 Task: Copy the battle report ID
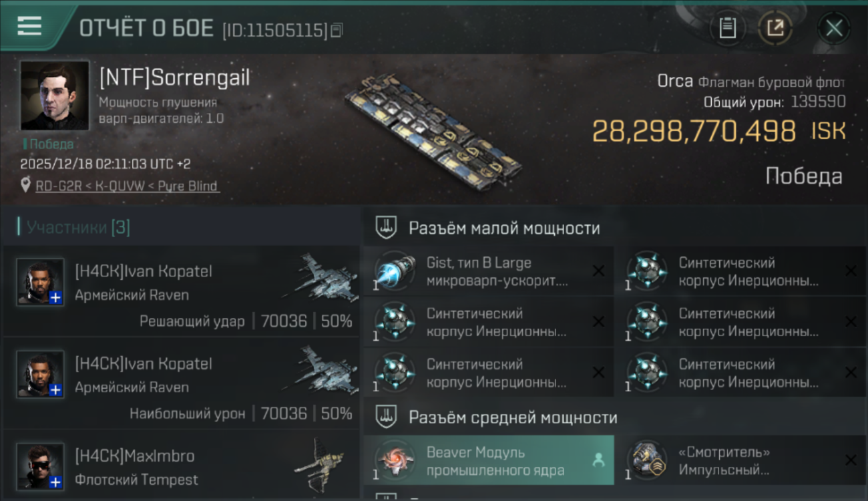pos(337,30)
